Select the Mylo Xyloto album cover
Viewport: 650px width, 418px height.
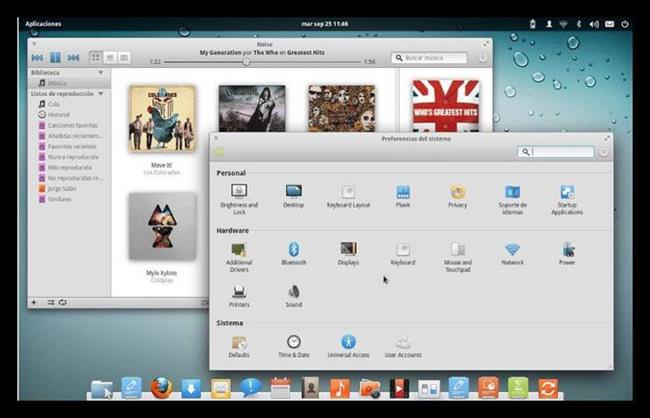(162, 226)
